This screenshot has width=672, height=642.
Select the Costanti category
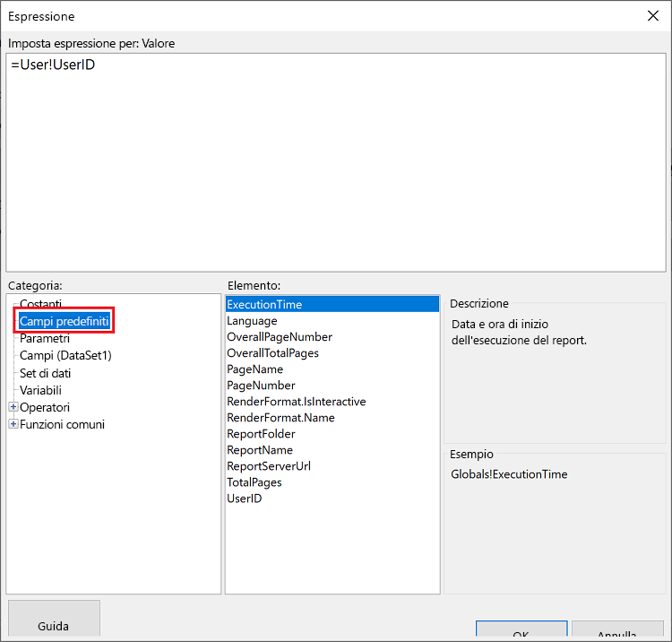click(40, 303)
